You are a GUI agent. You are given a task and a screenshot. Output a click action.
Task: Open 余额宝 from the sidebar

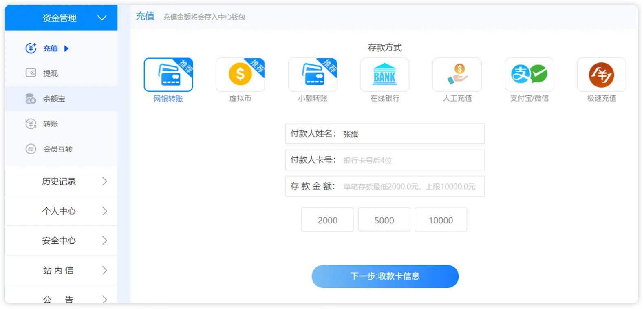[x=54, y=99]
